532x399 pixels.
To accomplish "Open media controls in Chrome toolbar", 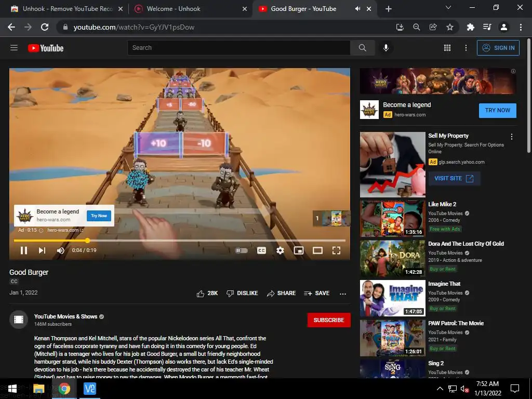I will (487, 27).
